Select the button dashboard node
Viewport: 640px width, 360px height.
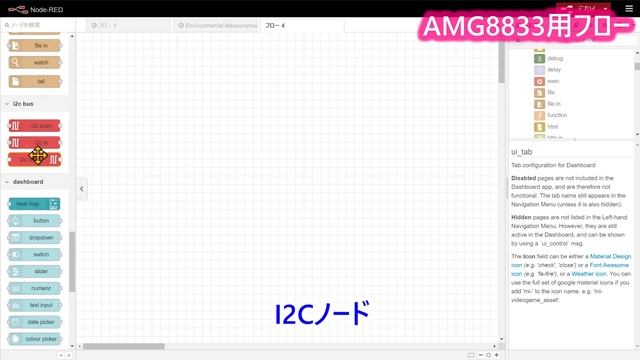35,221
